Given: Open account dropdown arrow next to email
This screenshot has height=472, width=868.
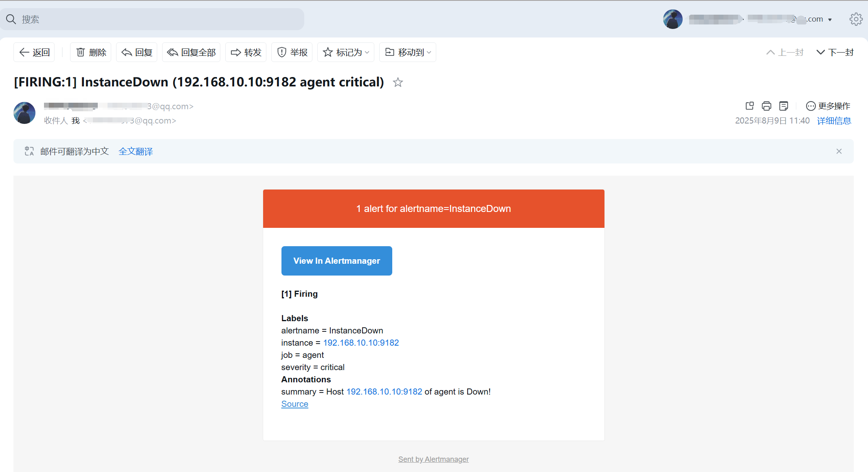Looking at the screenshot, I should [830, 20].
